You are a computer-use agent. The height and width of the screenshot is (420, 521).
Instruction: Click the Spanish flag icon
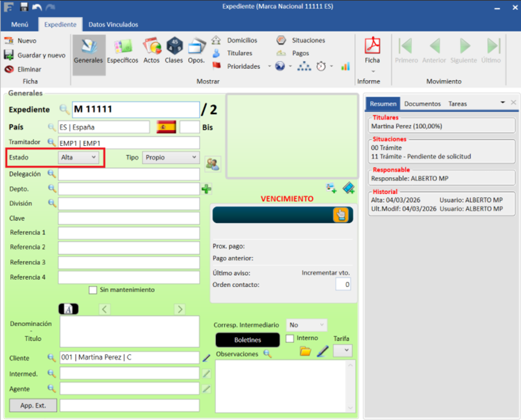(x=166, y=127)
